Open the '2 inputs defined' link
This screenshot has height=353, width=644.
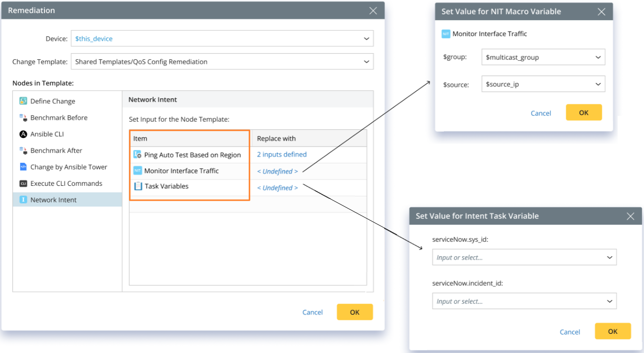pos(282,155)
